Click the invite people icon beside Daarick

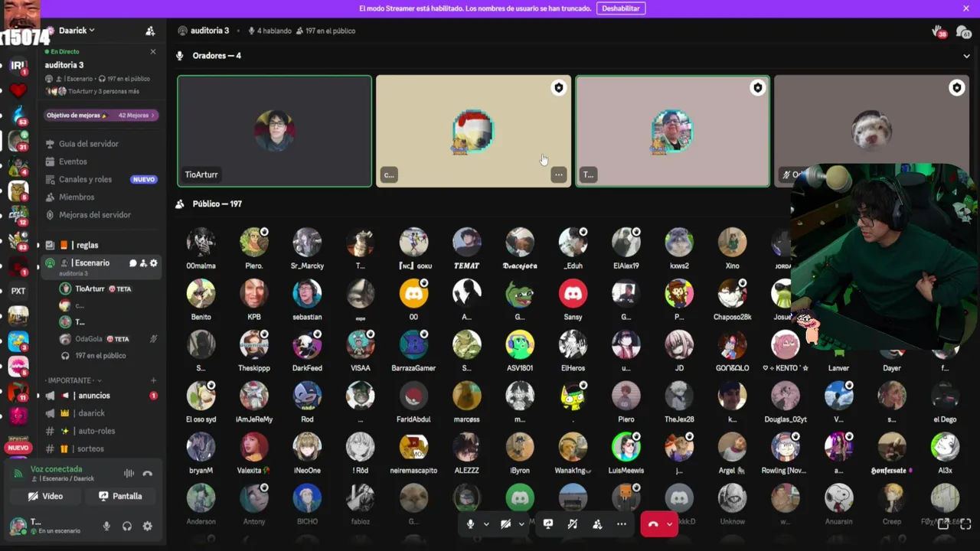pos(150,31)
